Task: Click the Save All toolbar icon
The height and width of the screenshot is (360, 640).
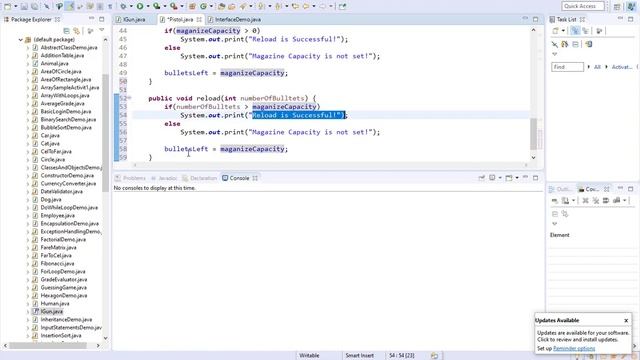Action: tap(34, 6)
